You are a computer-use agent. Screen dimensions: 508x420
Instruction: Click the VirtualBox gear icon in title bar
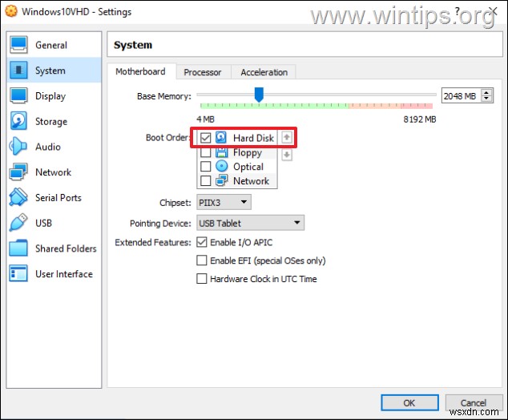11,11
